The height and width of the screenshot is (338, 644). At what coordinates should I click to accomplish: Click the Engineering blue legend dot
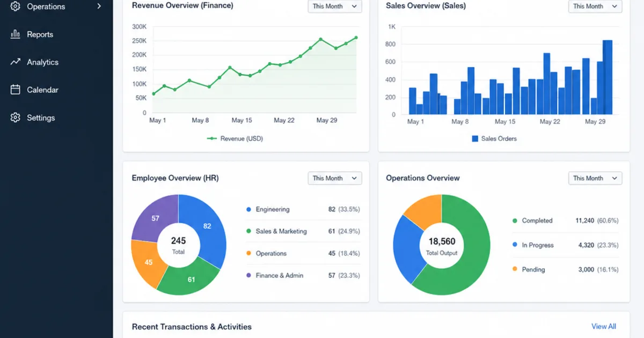tap(248, 209)
